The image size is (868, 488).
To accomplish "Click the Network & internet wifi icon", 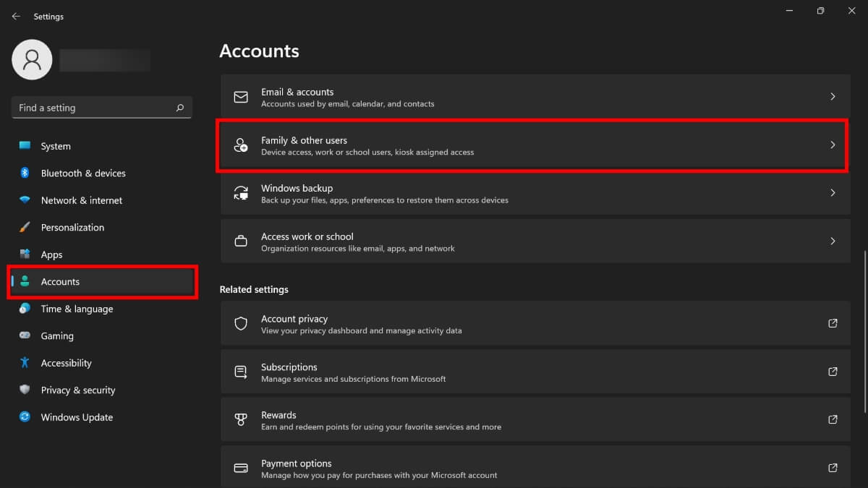I will [25, 200].
